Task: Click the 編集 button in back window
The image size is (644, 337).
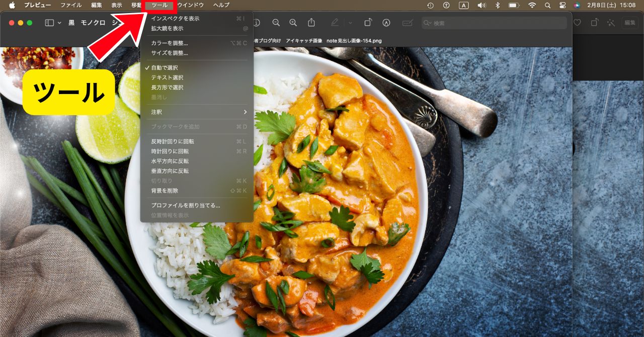Action: [x=630, y=23]
